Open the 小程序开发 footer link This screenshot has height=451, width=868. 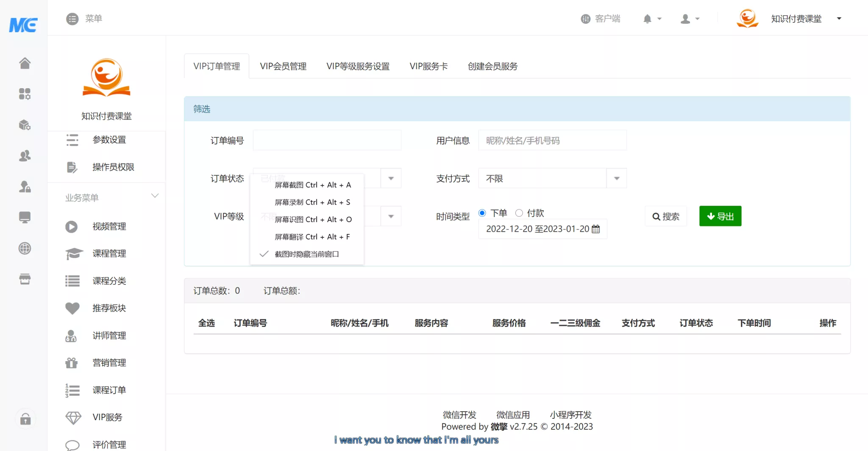(570, 415)
